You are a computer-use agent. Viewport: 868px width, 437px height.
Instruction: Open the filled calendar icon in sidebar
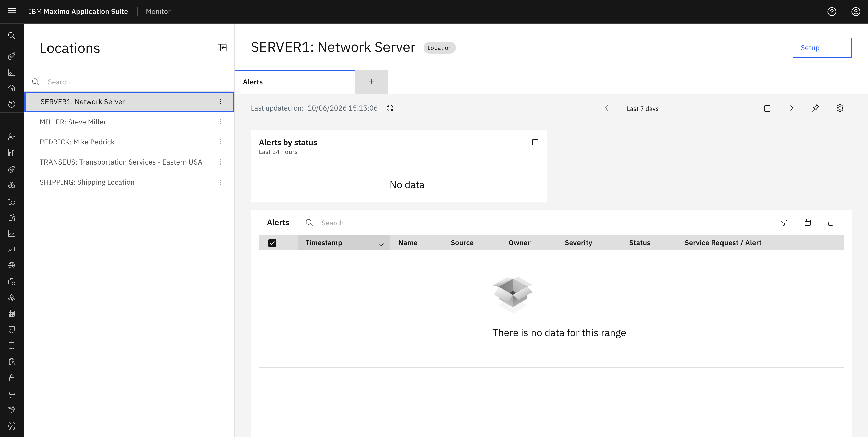point(12,313)
